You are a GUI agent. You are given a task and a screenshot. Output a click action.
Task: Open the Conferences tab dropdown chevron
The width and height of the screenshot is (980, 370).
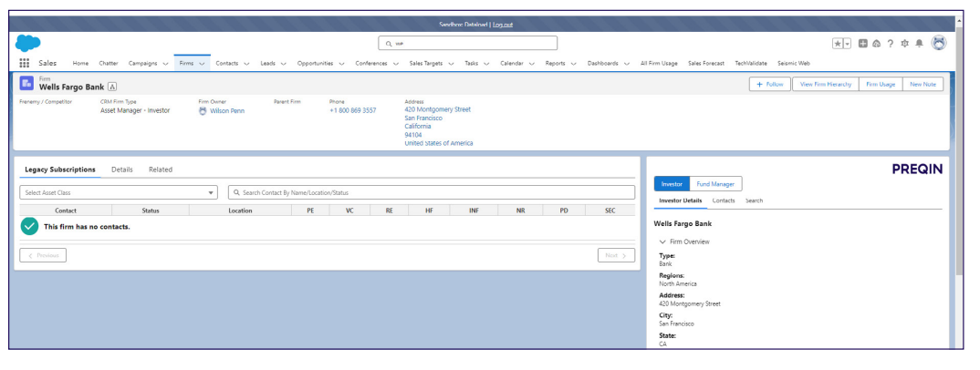[x=396, y=64]
